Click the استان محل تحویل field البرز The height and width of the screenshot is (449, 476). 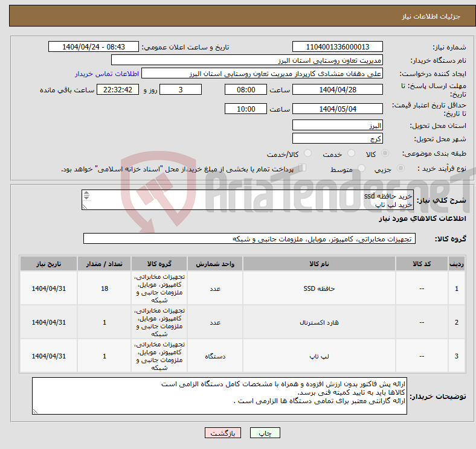point(337,125)
